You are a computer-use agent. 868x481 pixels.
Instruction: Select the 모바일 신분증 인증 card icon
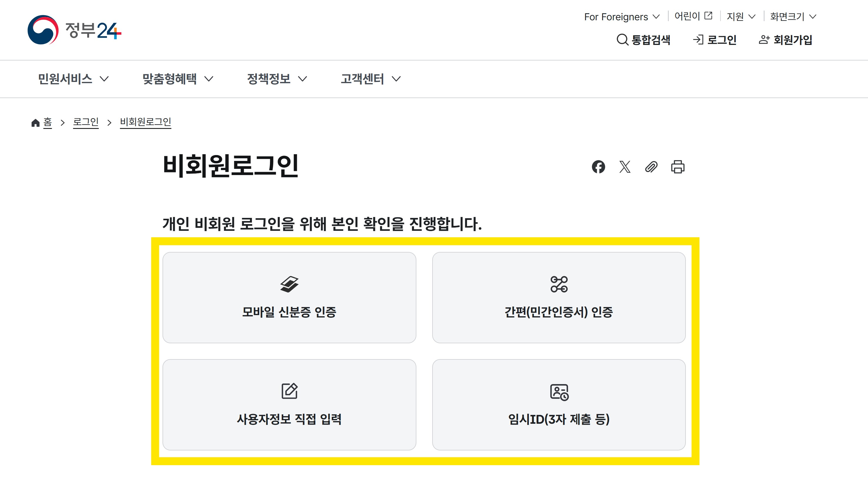[289, 285]
